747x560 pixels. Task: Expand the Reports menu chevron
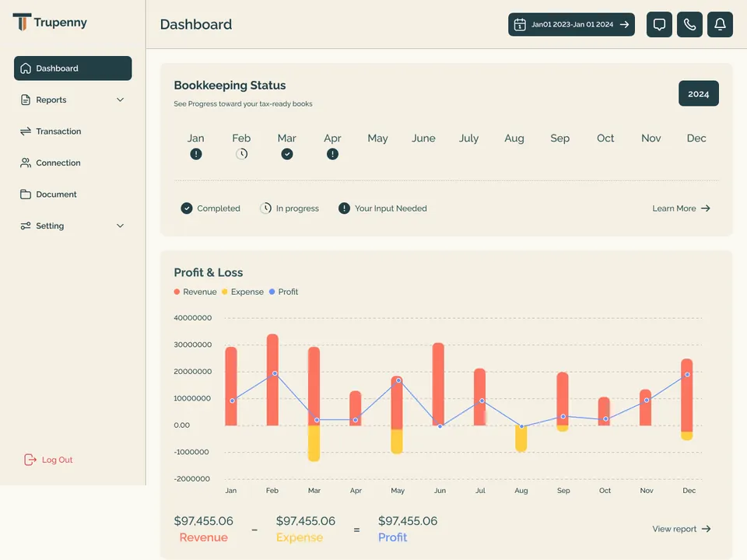120,100
